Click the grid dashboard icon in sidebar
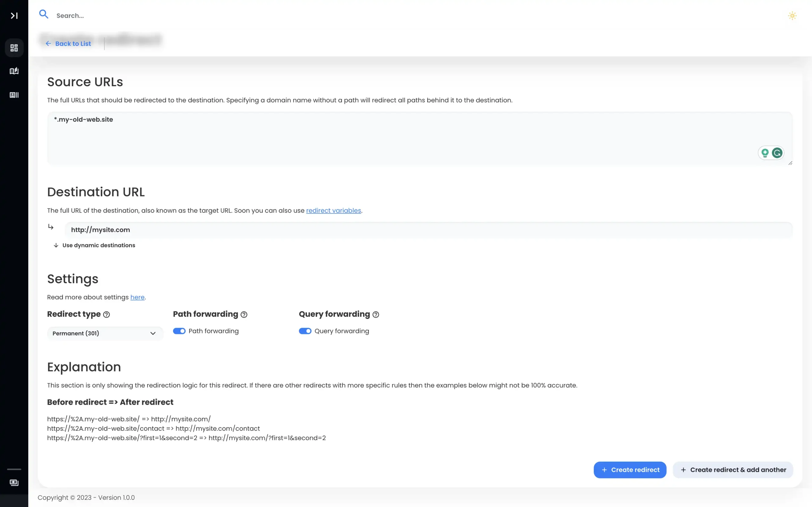This screenshot has width=812, height=507. (x=14, y=47)
